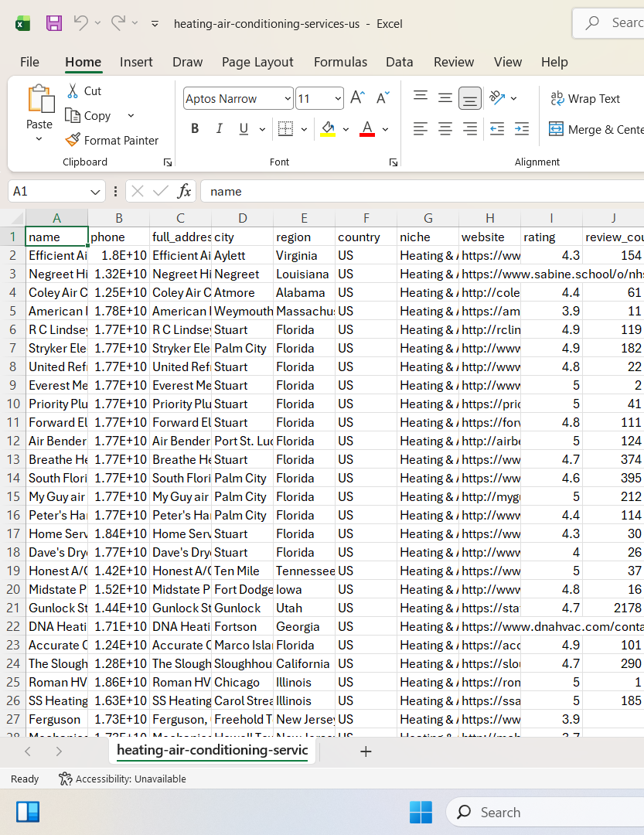Select Bottom Align icon
The image size is (644, 835).
(470, 98)
